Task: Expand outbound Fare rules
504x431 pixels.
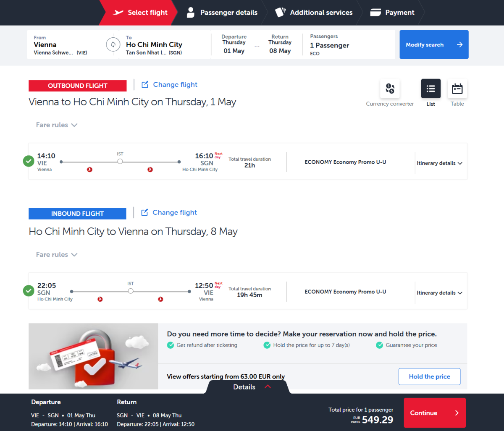Action: coord(57,125)
